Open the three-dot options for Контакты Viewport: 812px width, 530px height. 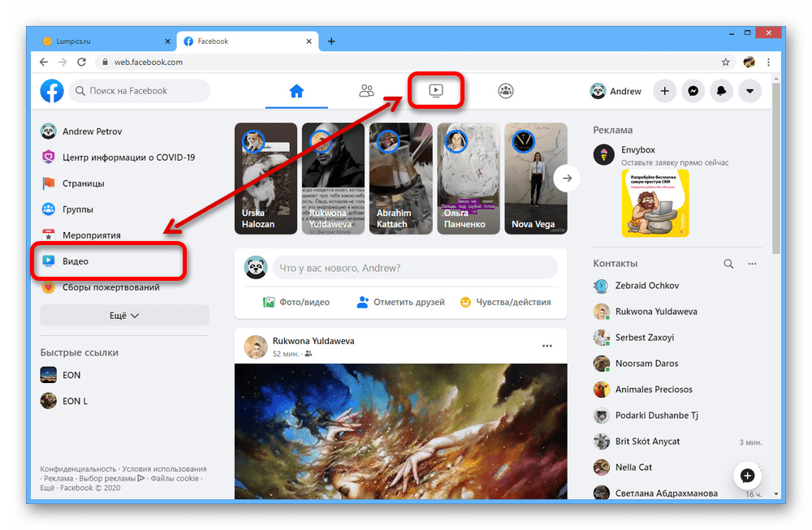pos(752,264)
